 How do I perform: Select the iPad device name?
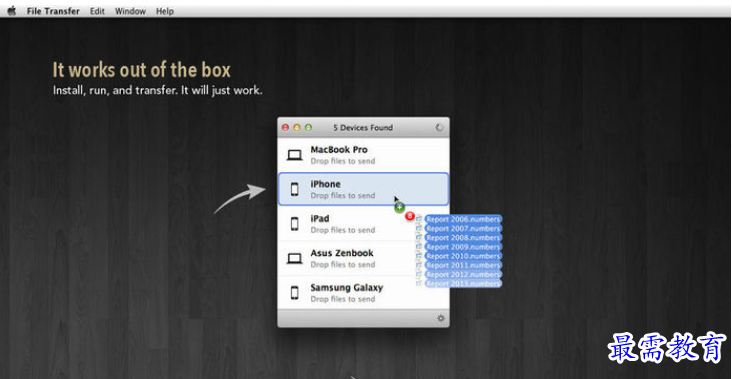click(320, 218)
